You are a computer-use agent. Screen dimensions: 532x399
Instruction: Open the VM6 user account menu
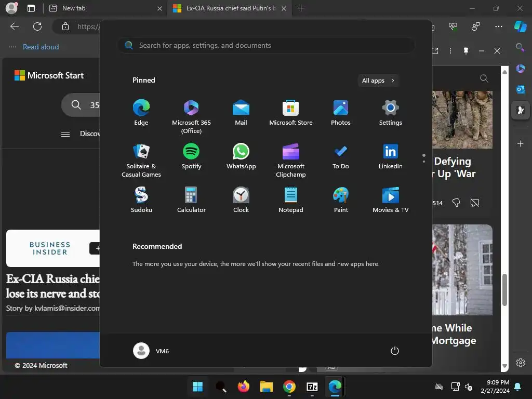click(x=151, y=351)
